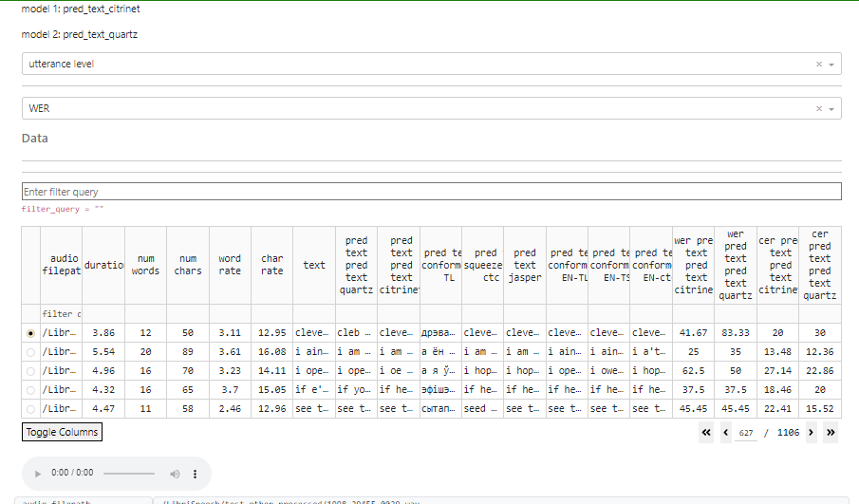
Task: Expand the WER metric dropdown
Action: tap(832, 109)
